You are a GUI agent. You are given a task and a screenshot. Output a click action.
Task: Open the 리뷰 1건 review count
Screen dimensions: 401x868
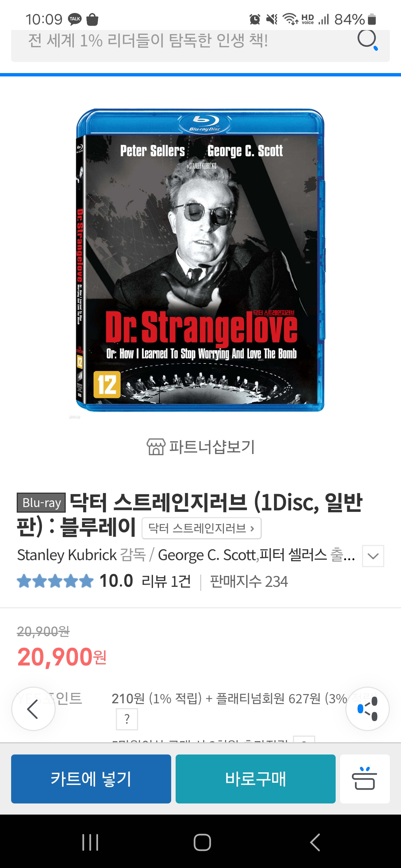pos(166,581)
